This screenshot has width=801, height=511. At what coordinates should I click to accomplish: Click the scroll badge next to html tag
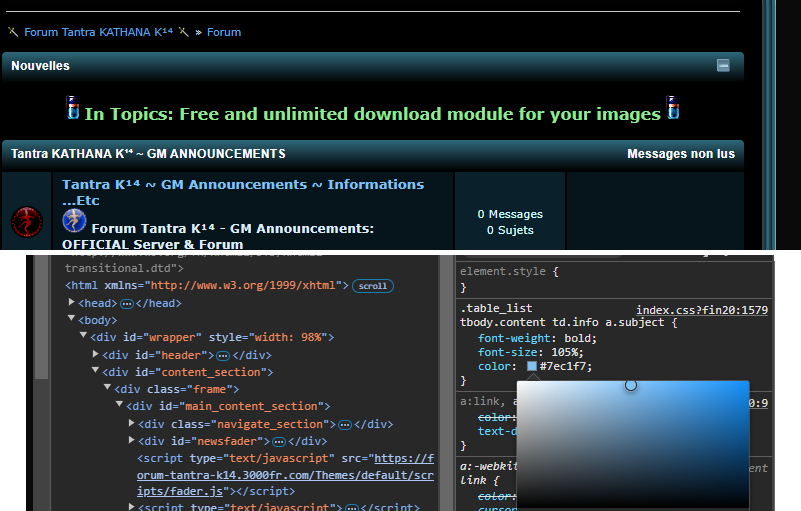click(373, 286)
